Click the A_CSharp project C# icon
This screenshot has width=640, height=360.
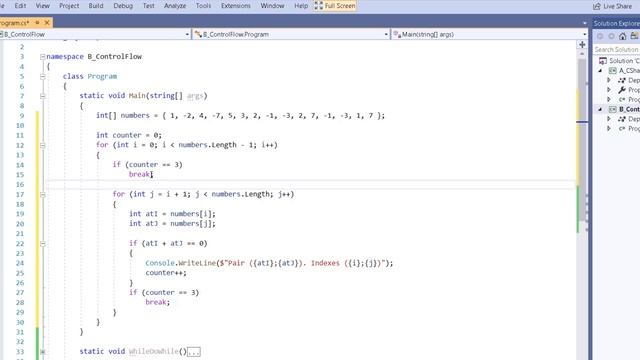(613, 71)
